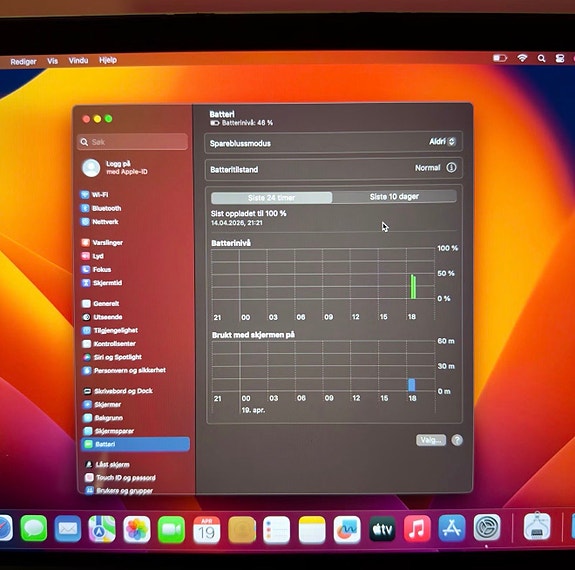Open Varslinger notification settings
The width and height of the screenshot is (575, 570).
[x=102, y=242]
